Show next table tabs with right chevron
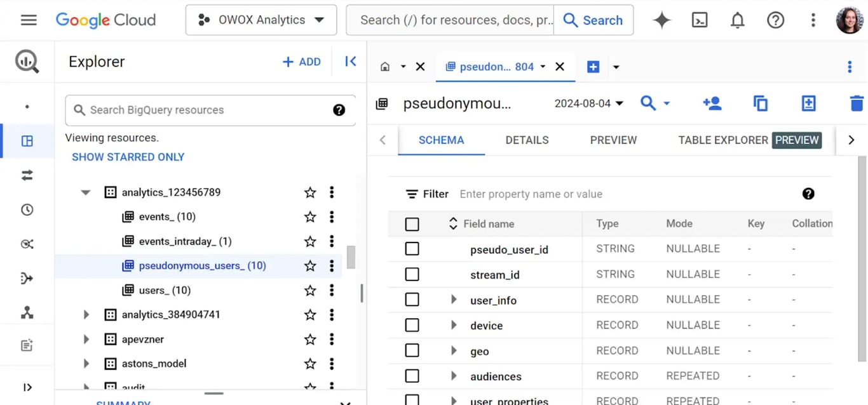The image size is (868, 405). click(851, 140)
